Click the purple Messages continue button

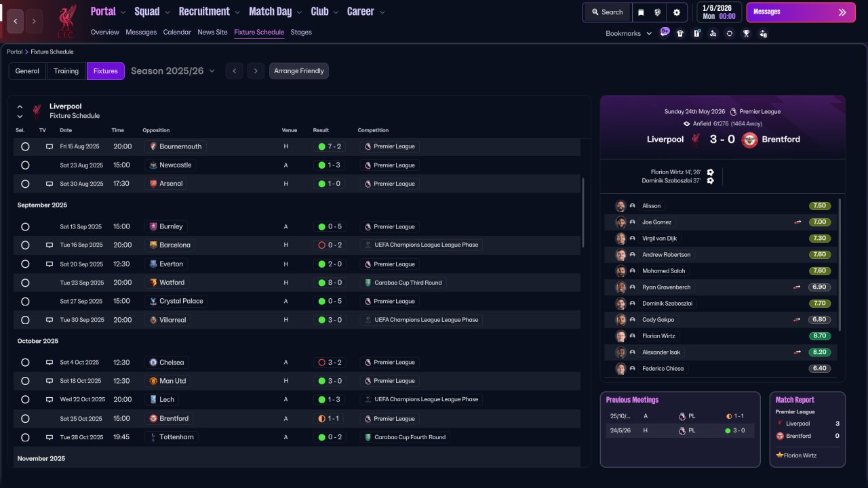coord(802,12)
